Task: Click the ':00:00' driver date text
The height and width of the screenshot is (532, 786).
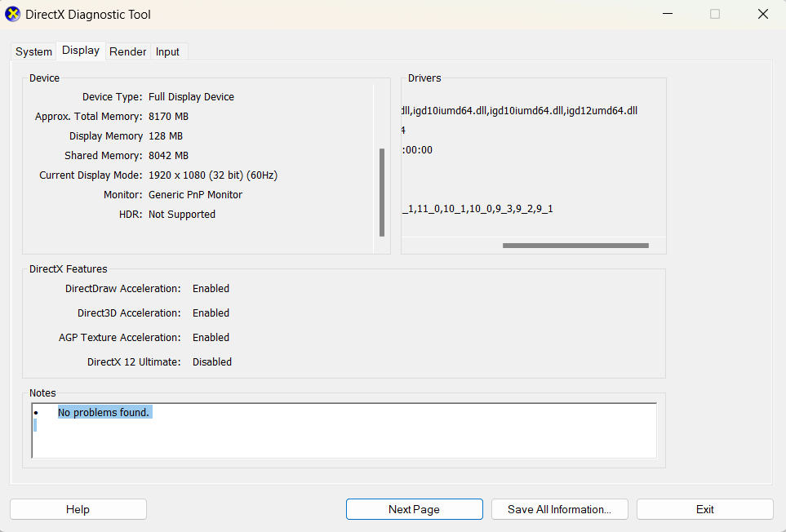Action: pyautogui.click(x=417, y=150)
